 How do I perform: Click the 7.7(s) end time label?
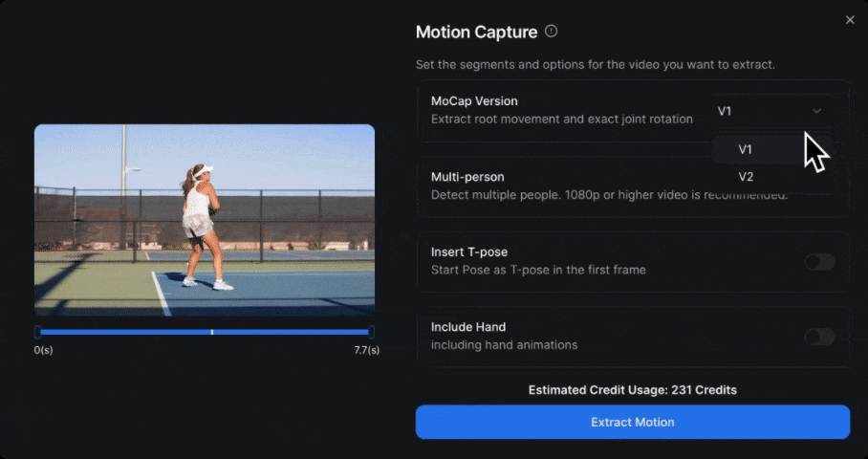click(366, 350)
